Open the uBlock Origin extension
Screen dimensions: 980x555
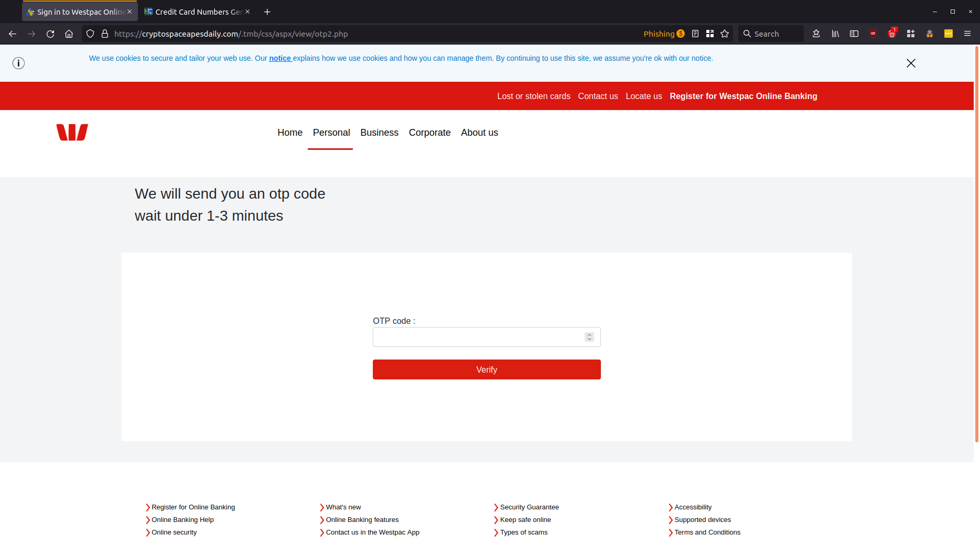(873, 34)
